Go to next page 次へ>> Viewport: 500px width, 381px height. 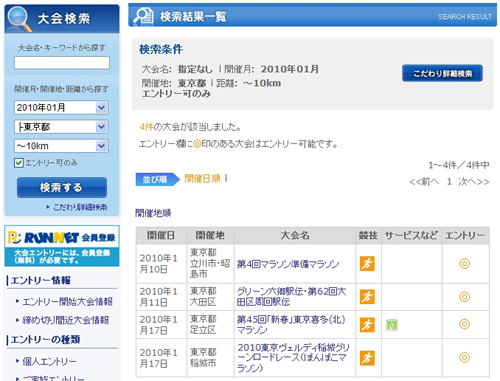(474, 182)
